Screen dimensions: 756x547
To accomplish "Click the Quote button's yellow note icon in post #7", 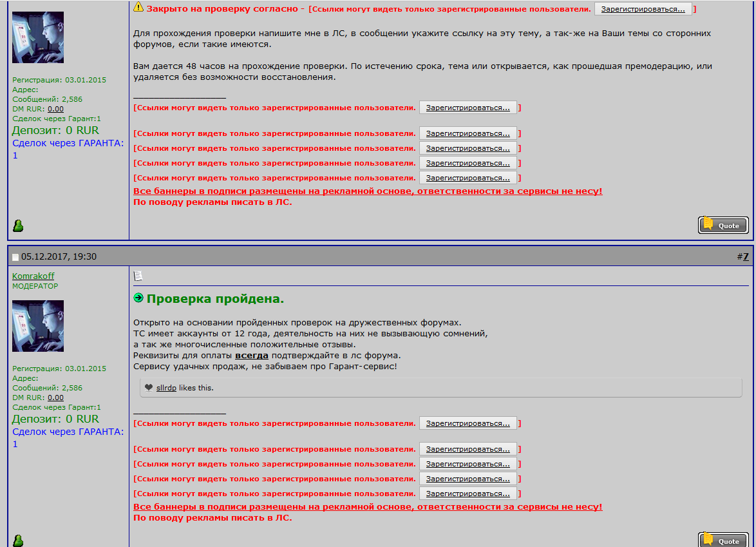I will (708, 539).
